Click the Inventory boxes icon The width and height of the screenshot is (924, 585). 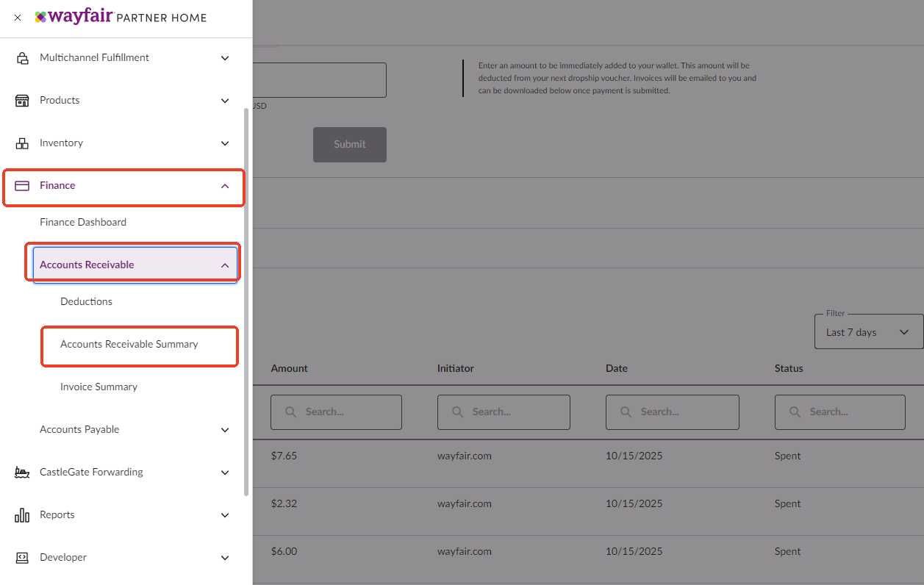[x=22, y=143]
